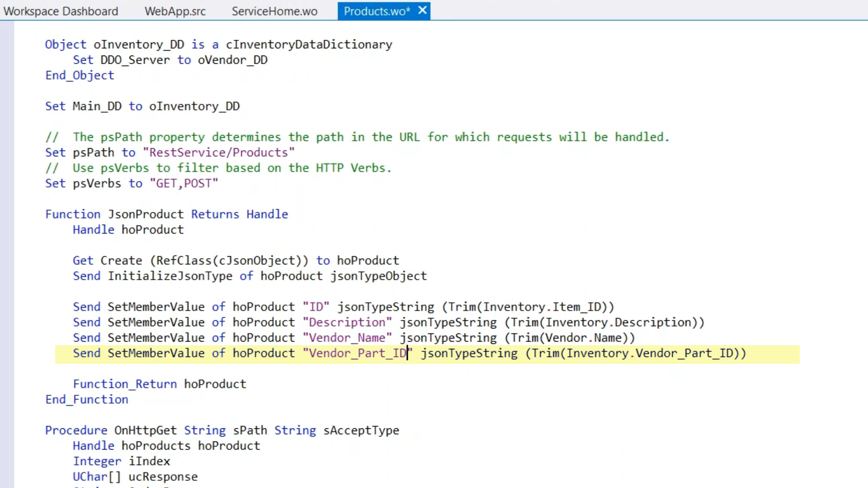
Task: Place cursor on oVendor_DD in DDO_Server line
Action: coord(232,60)
